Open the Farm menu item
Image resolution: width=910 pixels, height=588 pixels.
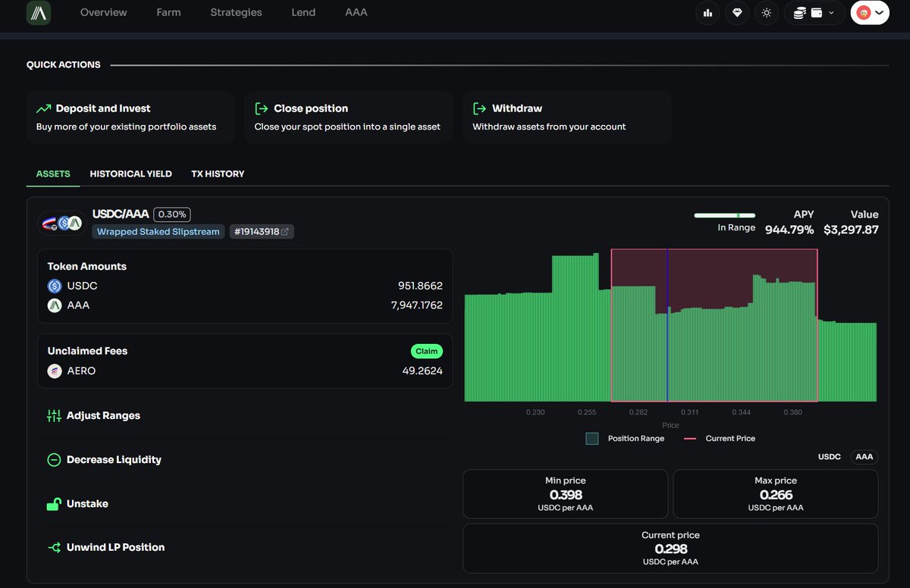pyautogui.click(x=168, y=12)
